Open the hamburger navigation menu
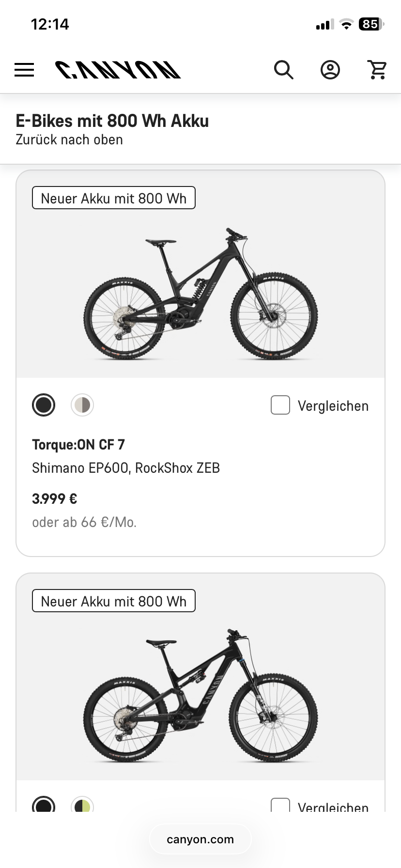401x868 pixels. (x=24, y=70)
